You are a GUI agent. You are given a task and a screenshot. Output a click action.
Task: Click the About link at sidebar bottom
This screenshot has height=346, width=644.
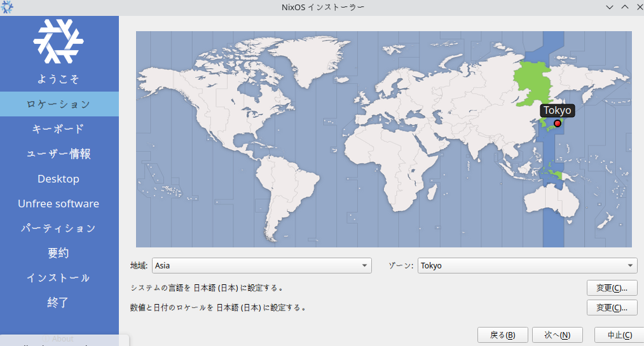click(x=58, y=338)
